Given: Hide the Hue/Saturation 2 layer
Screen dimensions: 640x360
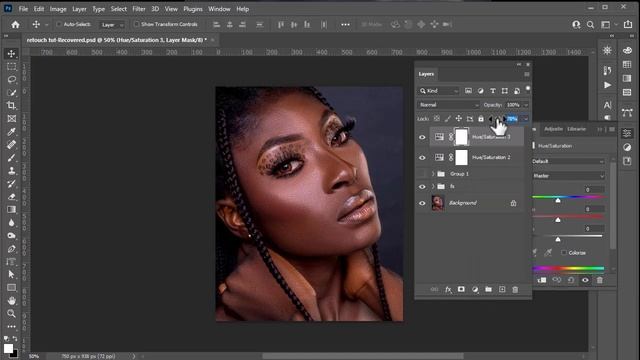Looking at the screenshot, I should tap(422, 158).
